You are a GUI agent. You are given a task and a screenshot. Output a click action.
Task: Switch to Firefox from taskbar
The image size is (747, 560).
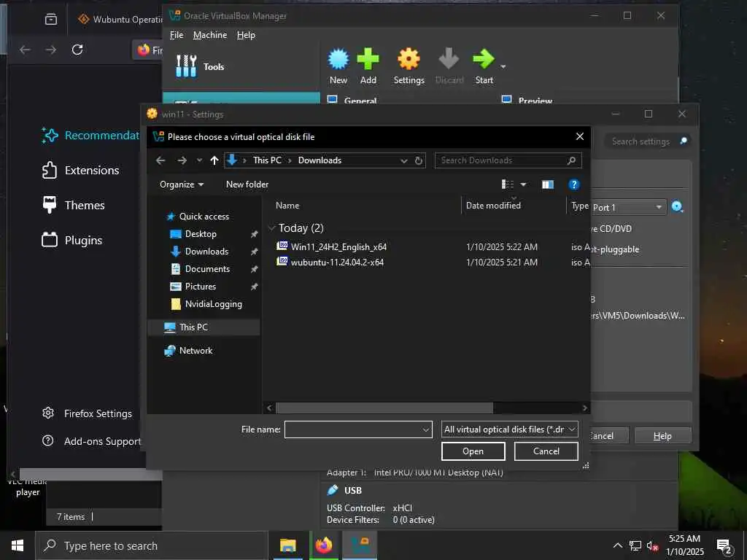[323, 545]
